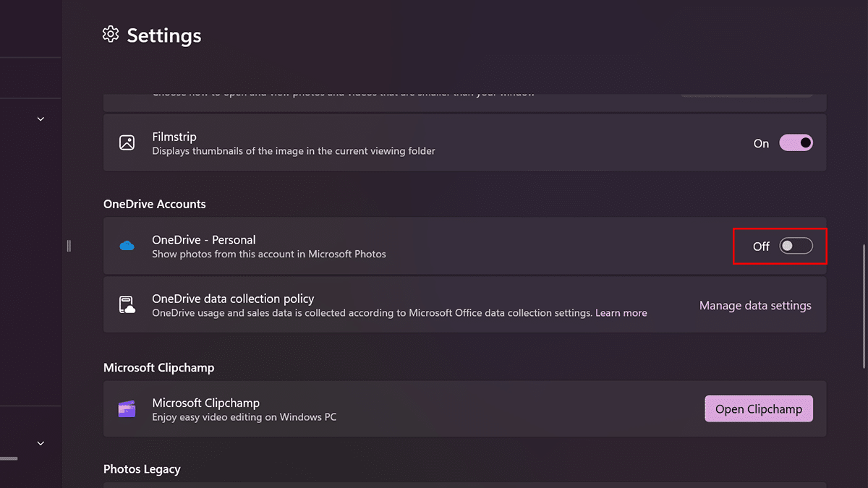Screen dimensions: 868x488
Task: Click the blue OneDrive cloud icon
Action: [127, 246]
